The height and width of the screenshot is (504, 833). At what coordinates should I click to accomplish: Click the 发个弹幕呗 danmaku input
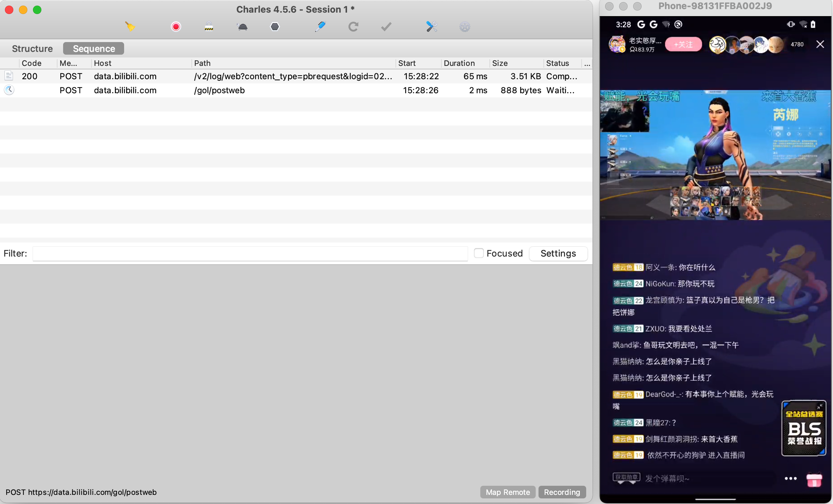click(667, 478)
